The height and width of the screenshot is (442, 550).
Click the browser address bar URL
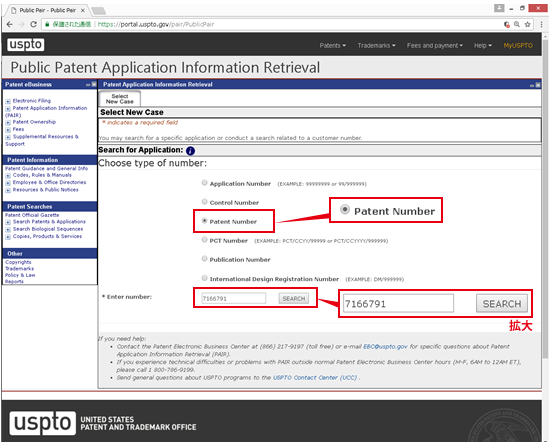[x=156, y=24]
